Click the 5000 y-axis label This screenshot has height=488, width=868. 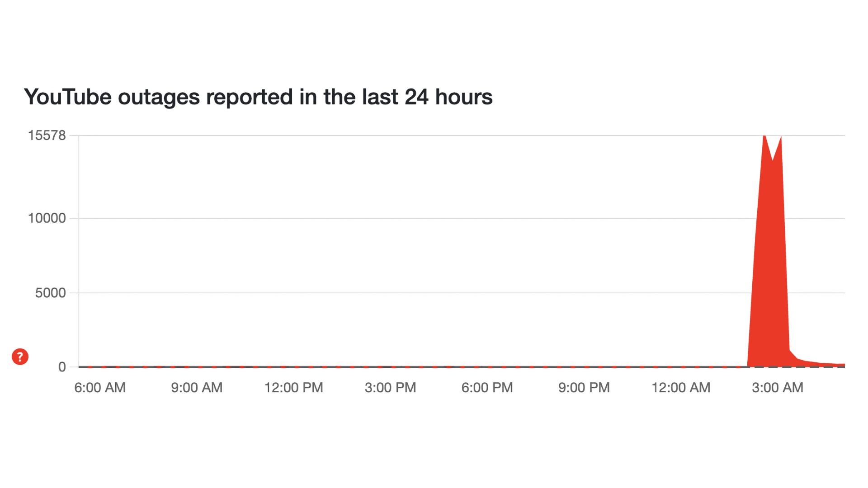(51, 293)
